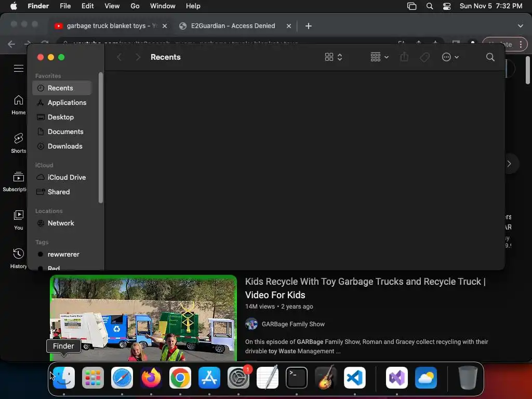Open Control Center in the menu bar
Image resolution: width=532 pixels, height=399 pixels.
point(447,6)
